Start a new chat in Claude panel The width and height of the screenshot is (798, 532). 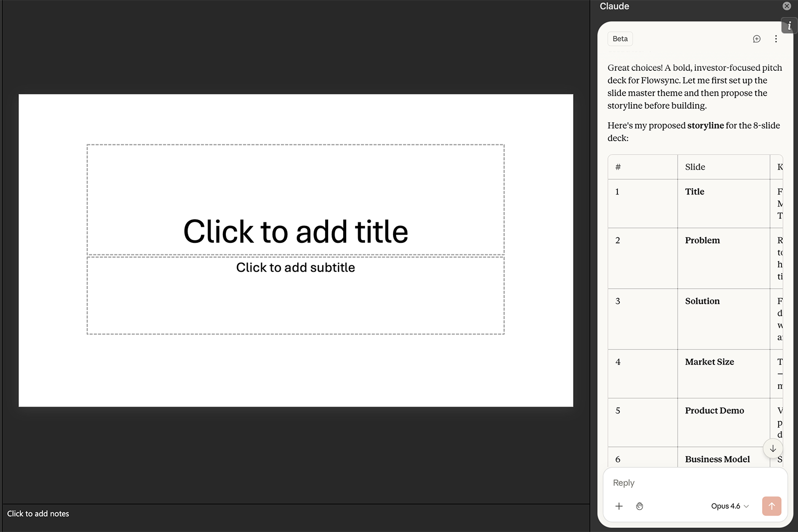(x=757, y=39)
